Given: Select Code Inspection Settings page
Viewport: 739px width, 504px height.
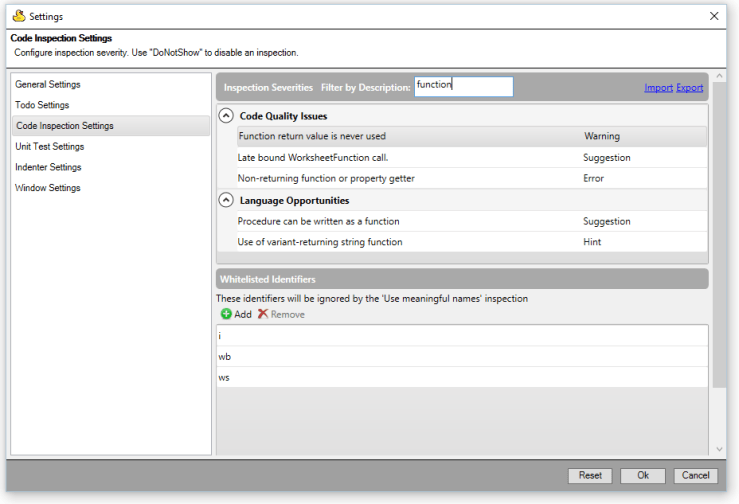Looking at the screenshot, I should 111,126.
